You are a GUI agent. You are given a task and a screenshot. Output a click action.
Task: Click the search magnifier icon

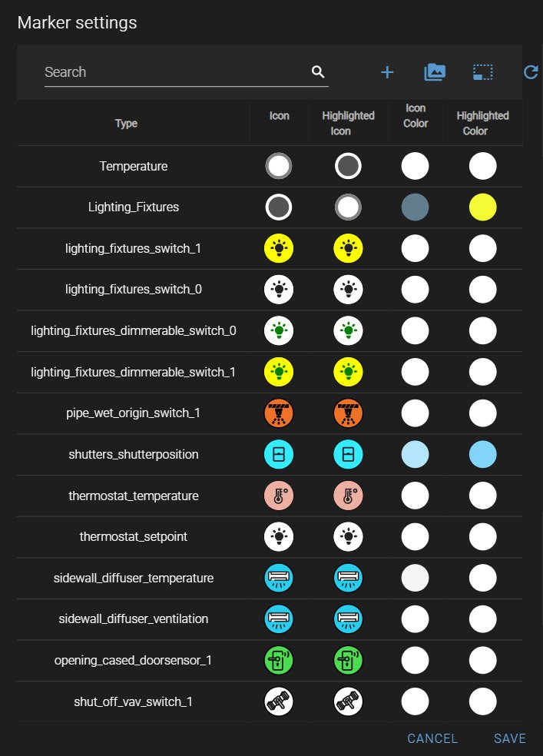point(318,72)
